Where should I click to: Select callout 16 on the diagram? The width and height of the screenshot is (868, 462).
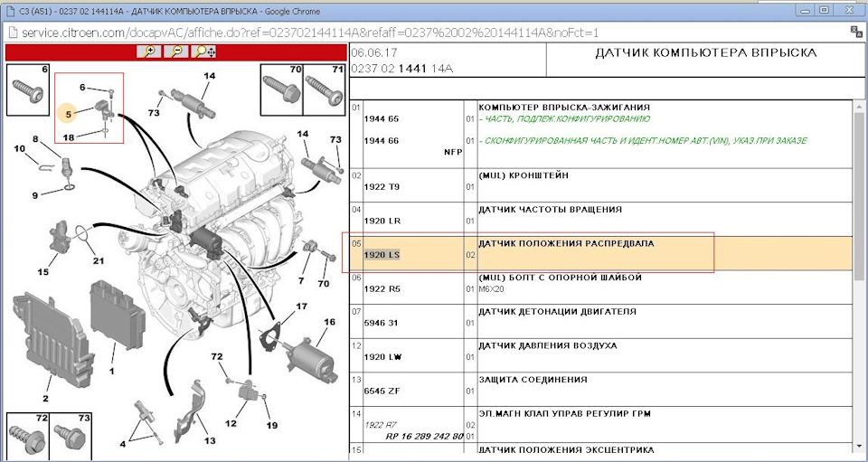(x=330, y=322)
